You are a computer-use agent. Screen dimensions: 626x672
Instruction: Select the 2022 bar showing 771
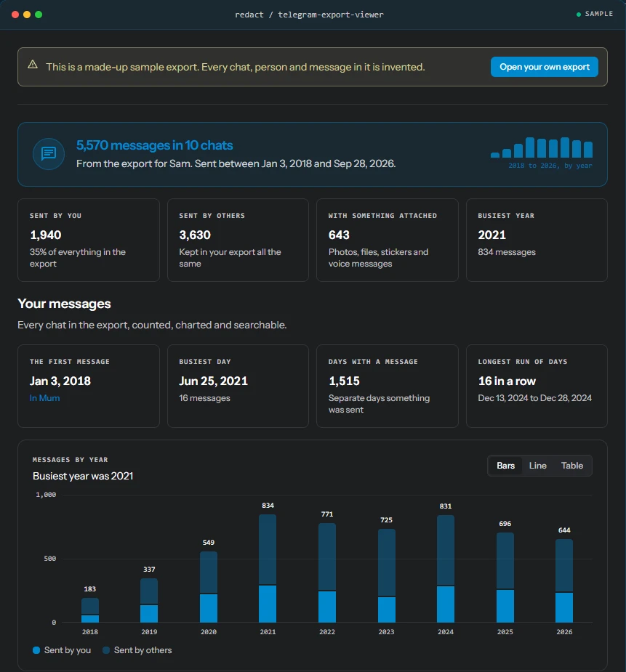(x=327, y=572)
